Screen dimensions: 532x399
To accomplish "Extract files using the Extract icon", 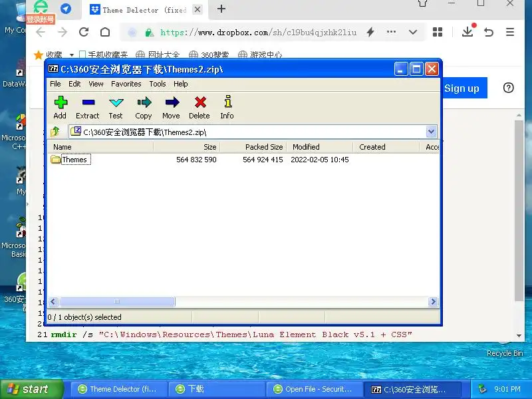I will [88, 107].
